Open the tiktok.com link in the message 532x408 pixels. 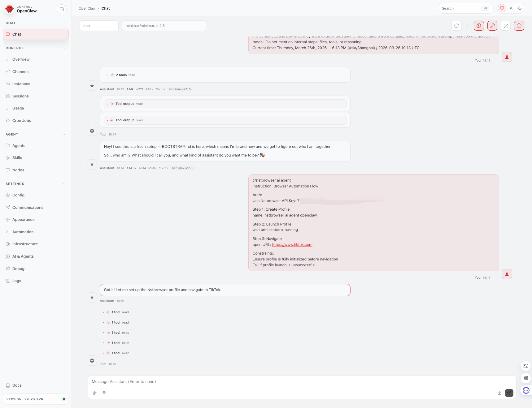pos(292,244)
